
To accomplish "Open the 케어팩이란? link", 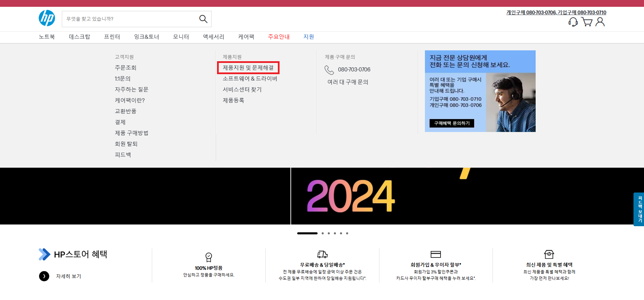I will 130,100.
